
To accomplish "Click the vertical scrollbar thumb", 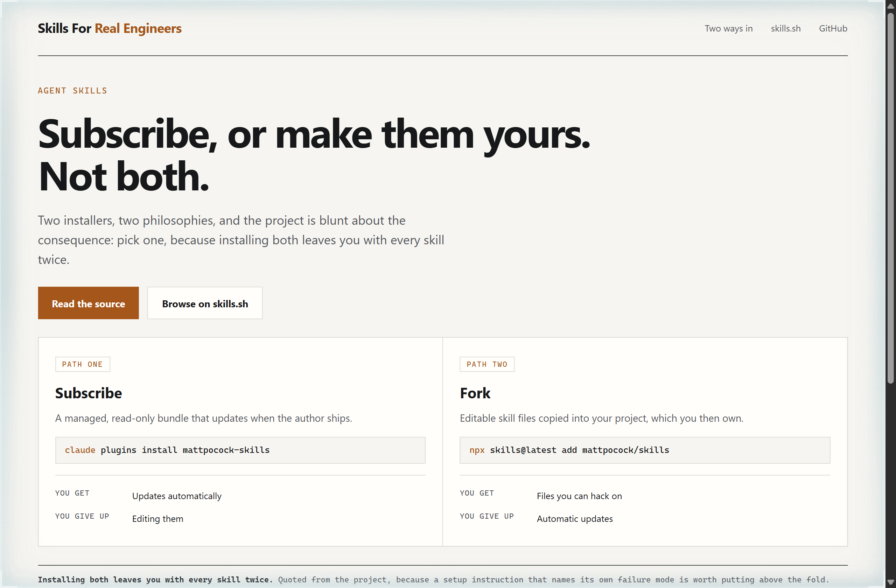I will click(890, 198).
